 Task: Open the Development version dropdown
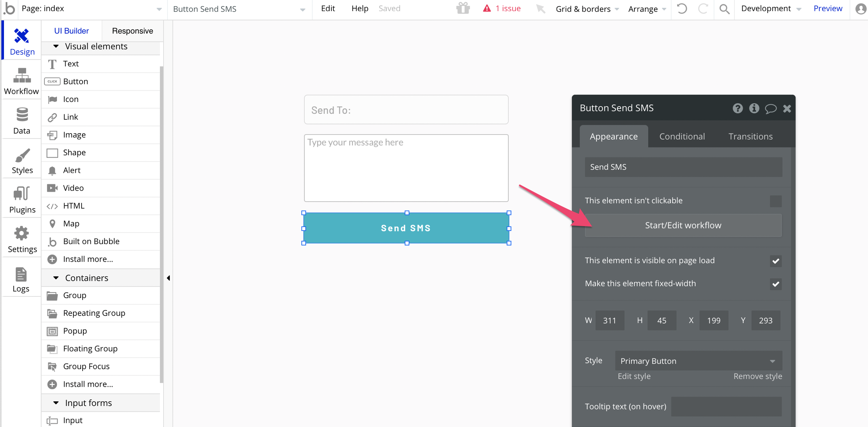point(771,9)
